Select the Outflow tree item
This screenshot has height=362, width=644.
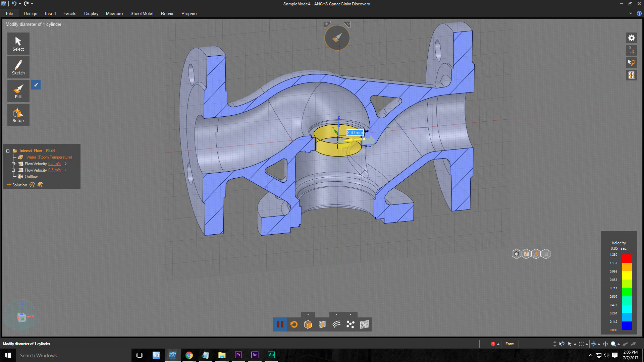(x=31, y=177)
